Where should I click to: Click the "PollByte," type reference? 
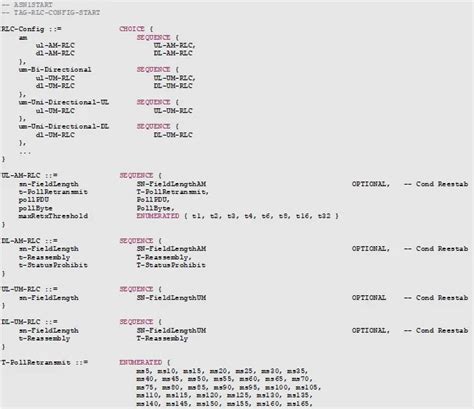[x=156, y=208]
